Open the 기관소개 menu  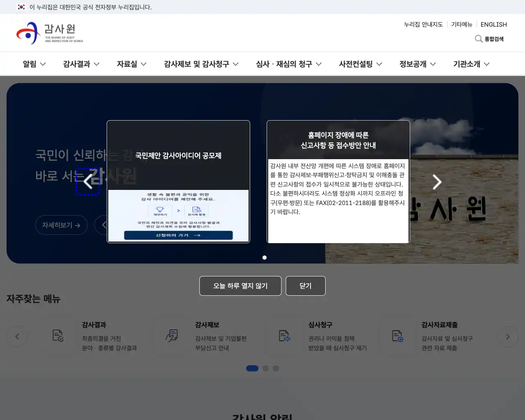pyautogui.click(x=471, y=64)
